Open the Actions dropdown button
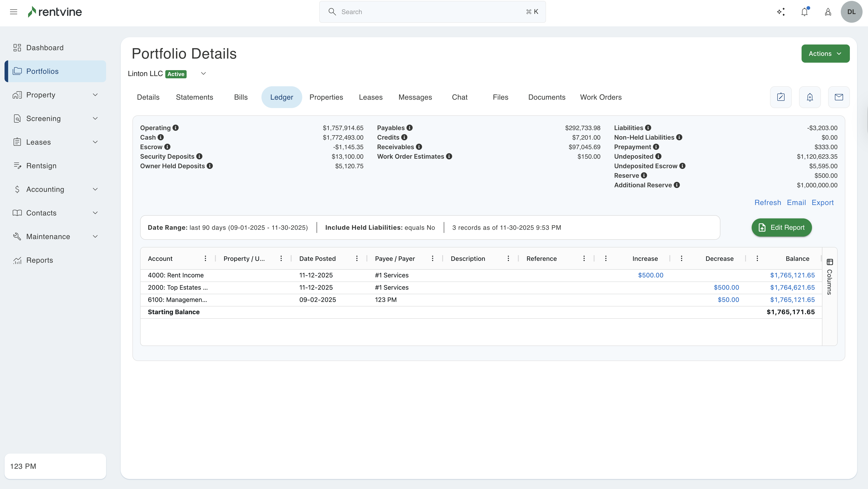 point(825,54)
